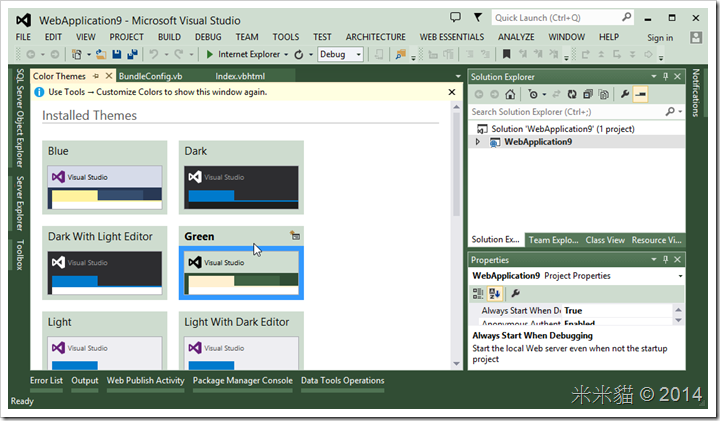Open the Internet Explorer browser dropdown arrow

pos(286,55)
